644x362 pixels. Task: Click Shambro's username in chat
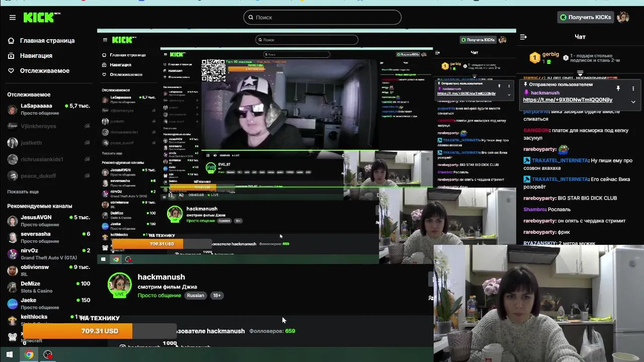(x=534, y=209)
